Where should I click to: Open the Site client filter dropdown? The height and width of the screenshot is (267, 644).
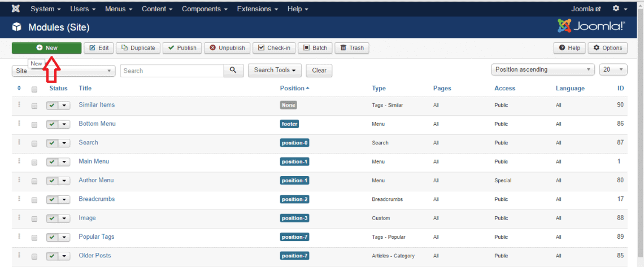point(63,71)
